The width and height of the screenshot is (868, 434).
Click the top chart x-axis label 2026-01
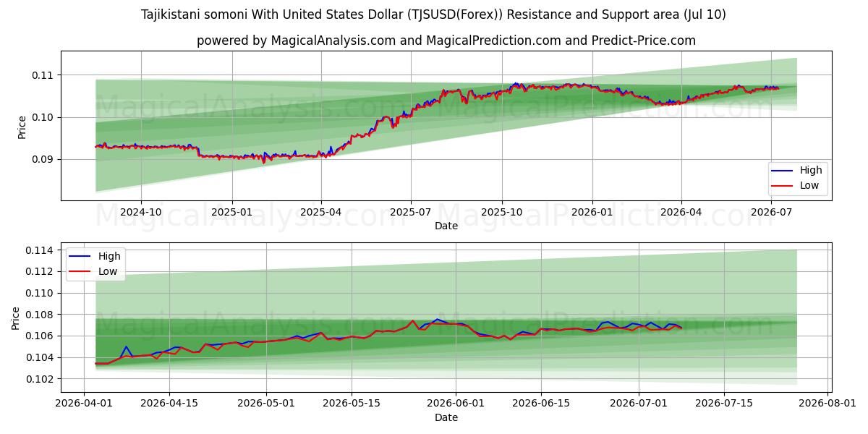click(592, 213)
